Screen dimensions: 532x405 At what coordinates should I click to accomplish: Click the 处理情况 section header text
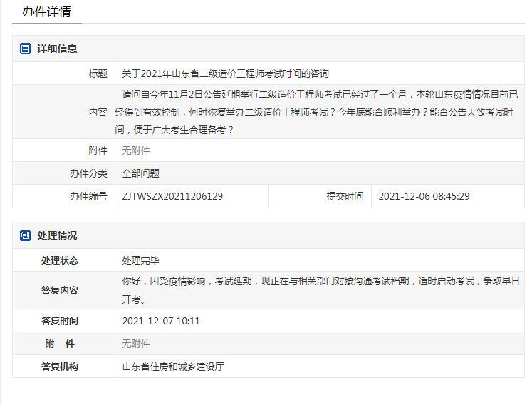(57, 235)
